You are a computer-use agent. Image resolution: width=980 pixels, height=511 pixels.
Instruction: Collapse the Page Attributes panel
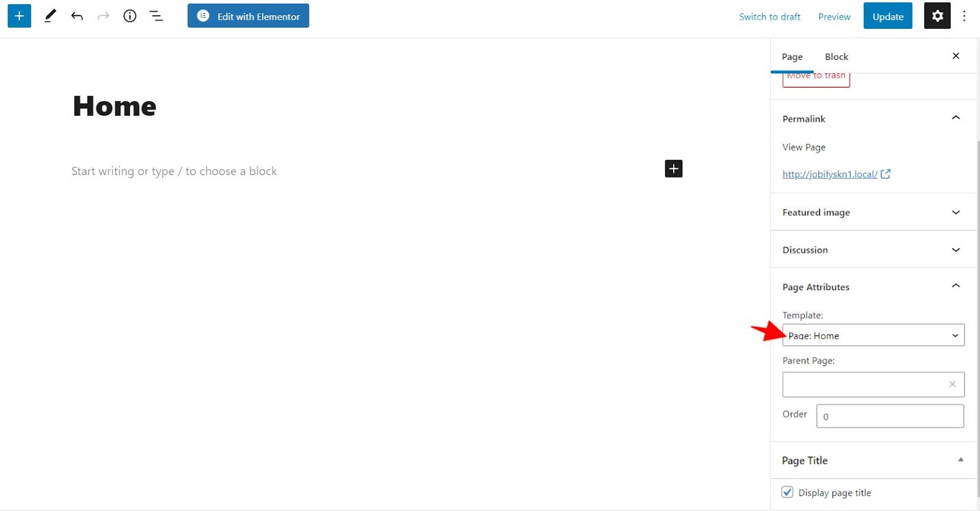point(873,286)
